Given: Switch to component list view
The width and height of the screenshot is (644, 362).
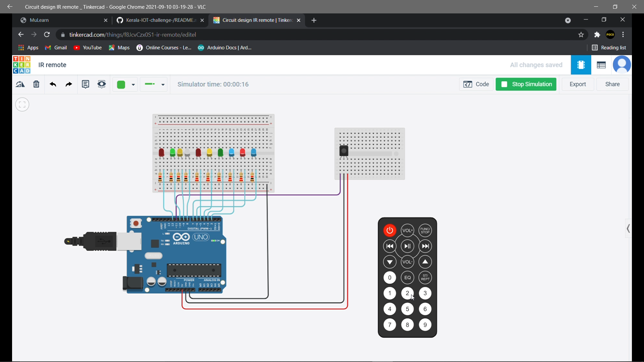Looking at the screenshot, I should [601, 65].
